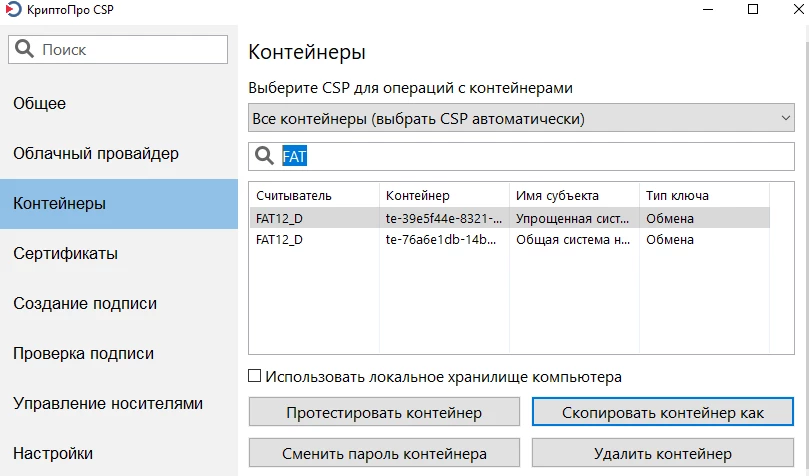Image resolution: width=809 pixels, height=476 pixels.
Task: Click the CryptoPro CSP logo in title bar
Action: pos(12,10)
